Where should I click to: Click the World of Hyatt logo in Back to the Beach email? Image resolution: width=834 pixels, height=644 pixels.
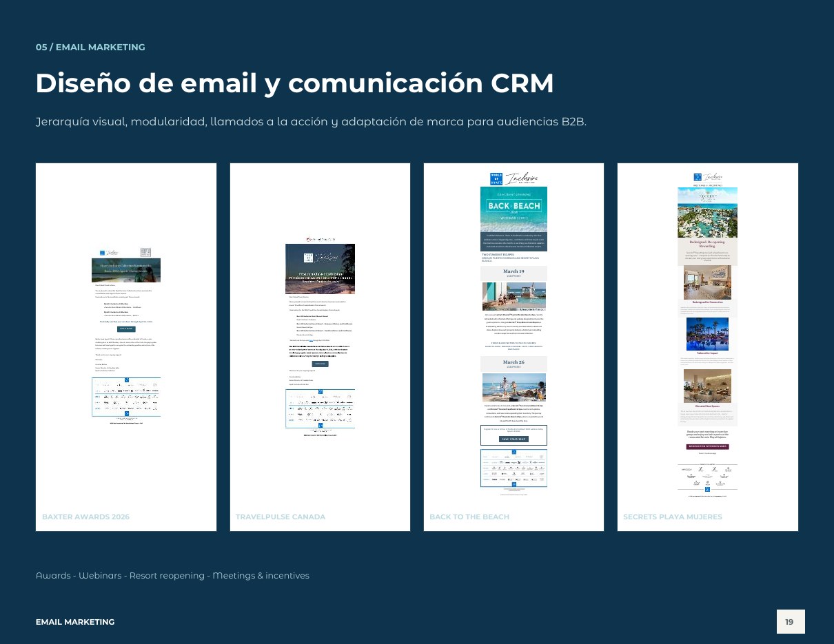tap(496, 178)
